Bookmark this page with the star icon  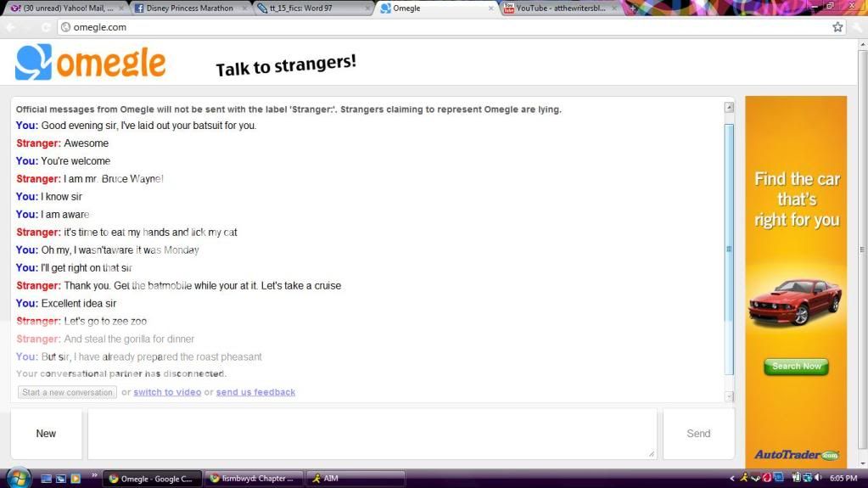coord(837,27)
